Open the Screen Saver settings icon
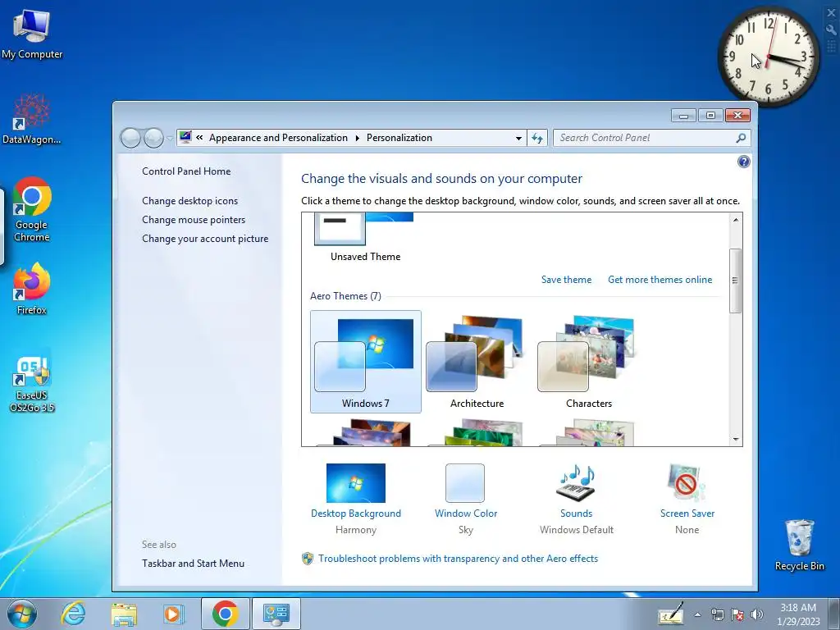The image size is (840, 630). 687,482
